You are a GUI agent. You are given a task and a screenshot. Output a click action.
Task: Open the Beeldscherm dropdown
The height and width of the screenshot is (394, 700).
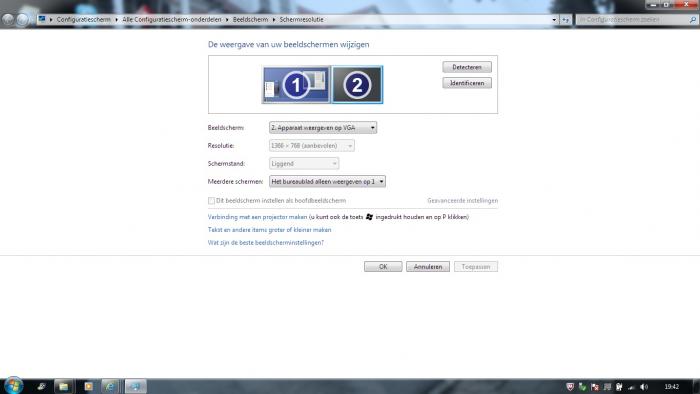pyautogui.click(x=323, y=128)
